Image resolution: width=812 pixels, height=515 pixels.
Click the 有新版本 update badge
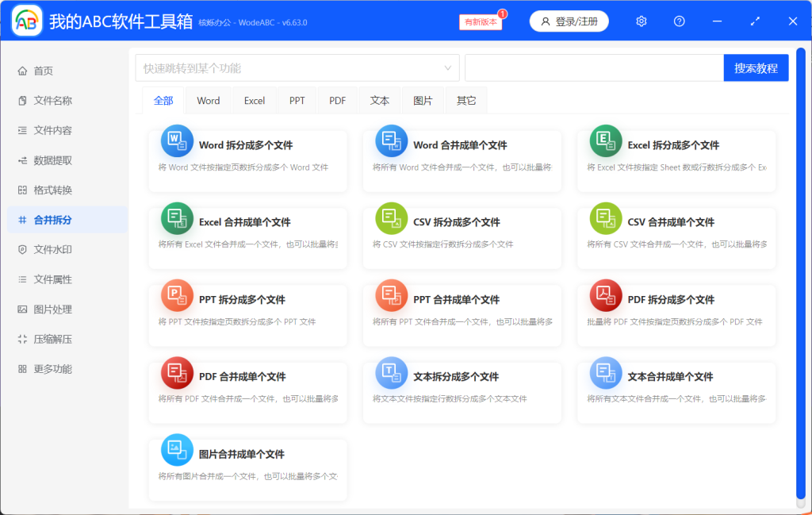(481, 21)
